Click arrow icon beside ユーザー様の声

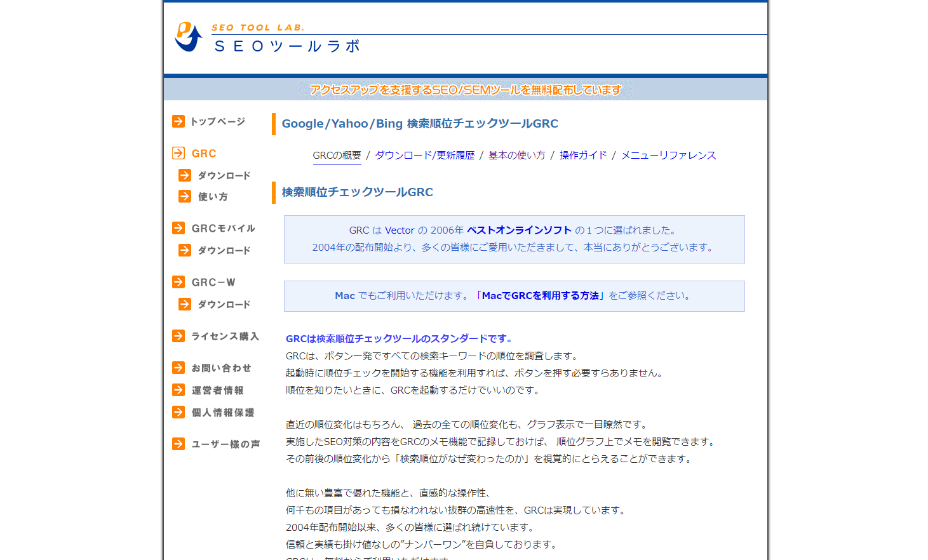click(178, 444)
